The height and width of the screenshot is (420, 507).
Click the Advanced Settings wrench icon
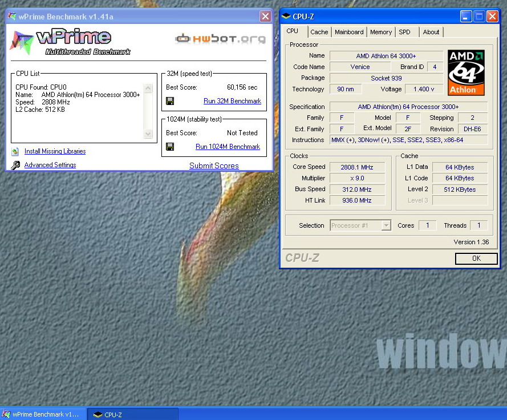15,165
